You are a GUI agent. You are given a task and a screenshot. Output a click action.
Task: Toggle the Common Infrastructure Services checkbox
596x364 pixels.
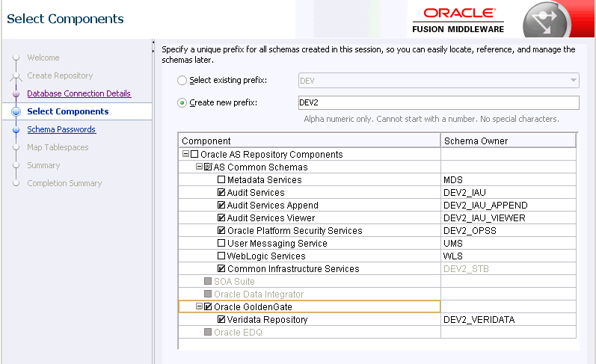pyautogui.click(x=221, y=268)
